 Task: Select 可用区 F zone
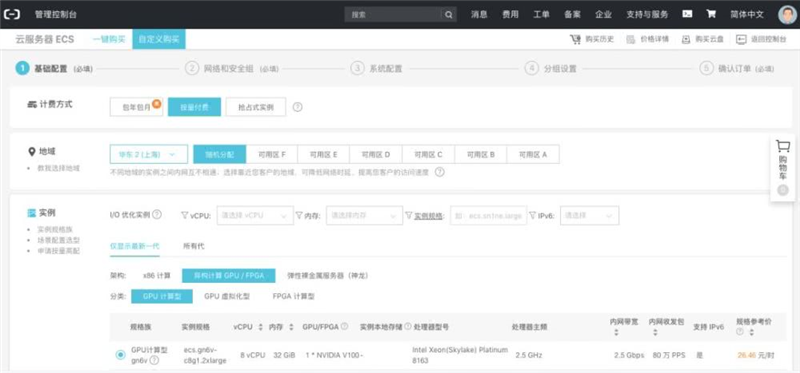pos(272,154)
